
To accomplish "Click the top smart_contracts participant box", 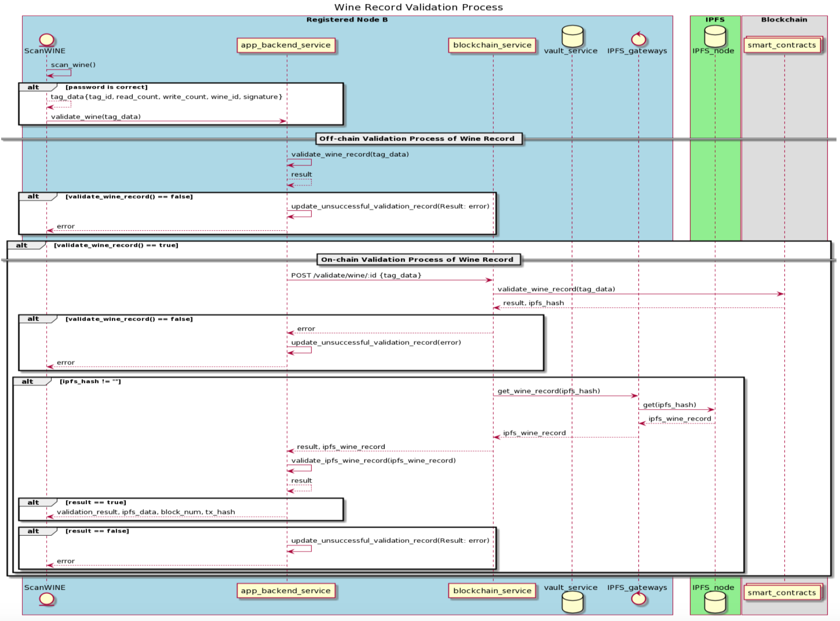I will (782, 45).
